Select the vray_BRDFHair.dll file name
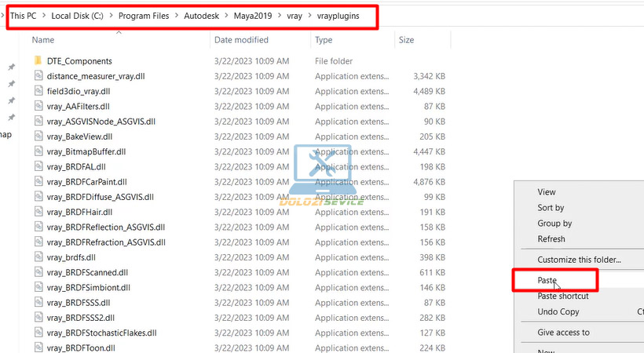644x353 pixels. (x=79, y=213)
